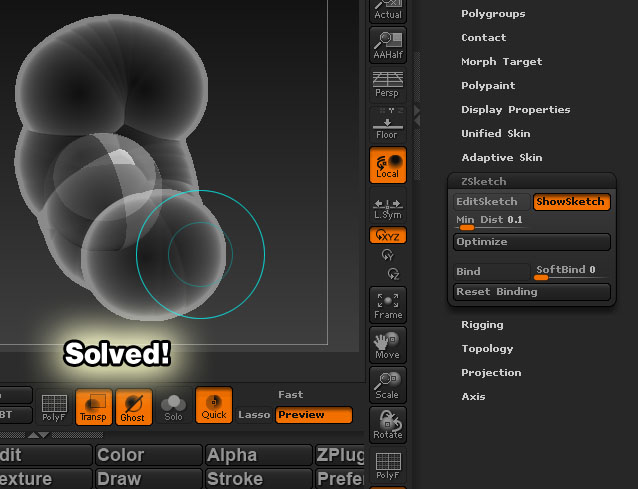638x489 pixels.
Task: Click bottom shelf divider arrows
Action: (x=39, y=435)
